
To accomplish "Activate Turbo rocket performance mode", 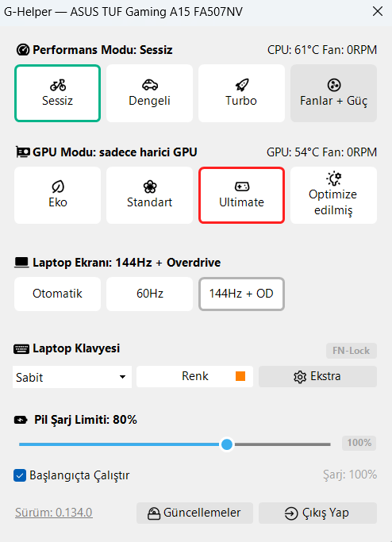I will (241, 94).
